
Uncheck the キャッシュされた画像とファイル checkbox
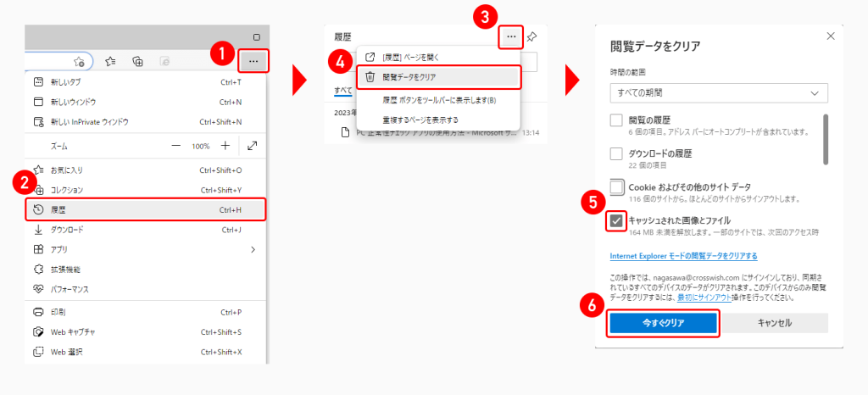pyautogui.click(x=617, y=220)
